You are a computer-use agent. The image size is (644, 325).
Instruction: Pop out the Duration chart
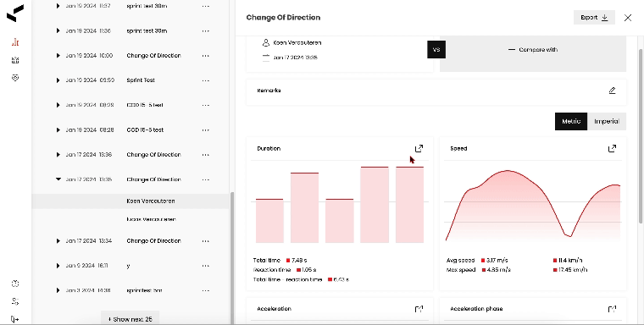419,149
